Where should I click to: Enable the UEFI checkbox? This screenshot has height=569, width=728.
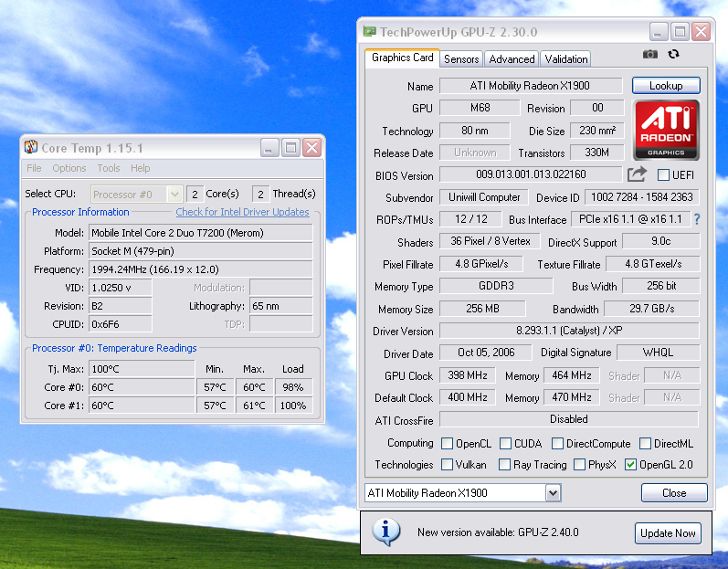663,175
